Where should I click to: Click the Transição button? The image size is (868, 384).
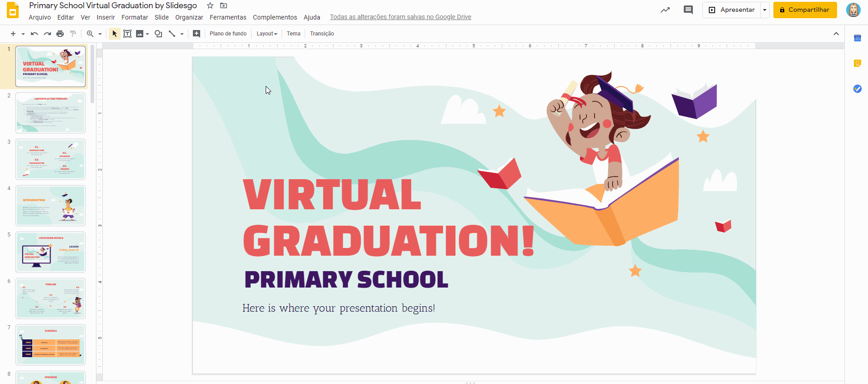click(x=322, y=34)
